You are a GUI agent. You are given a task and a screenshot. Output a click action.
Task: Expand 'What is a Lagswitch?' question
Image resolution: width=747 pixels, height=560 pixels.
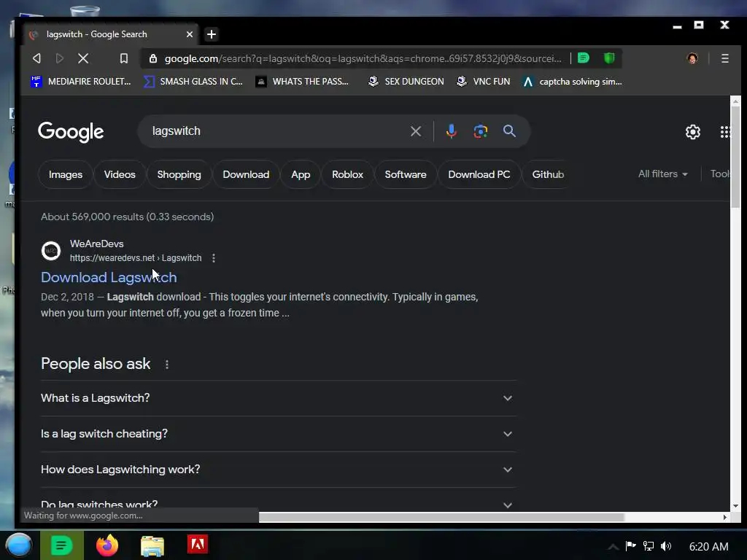279,398
